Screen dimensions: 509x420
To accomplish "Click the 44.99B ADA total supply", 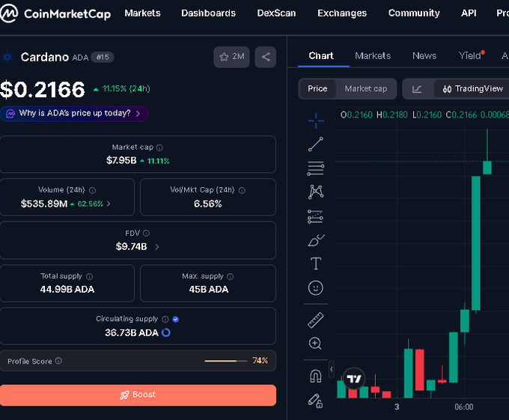I will pos(67,290).
